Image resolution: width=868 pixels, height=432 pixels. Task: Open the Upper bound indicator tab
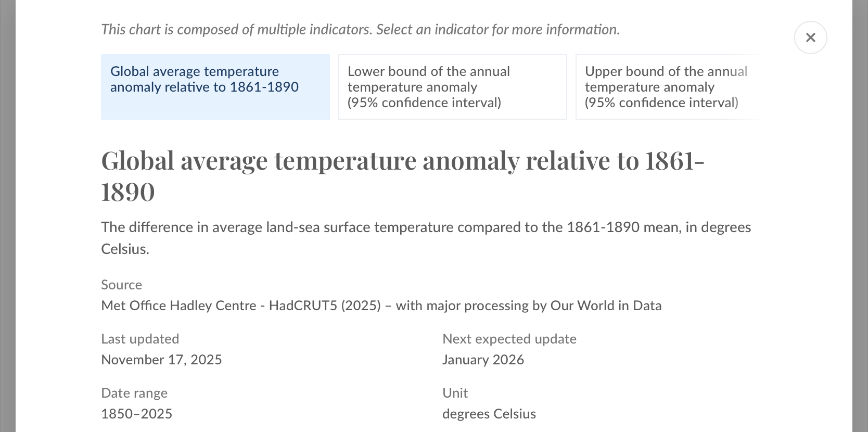pos(668,87)
